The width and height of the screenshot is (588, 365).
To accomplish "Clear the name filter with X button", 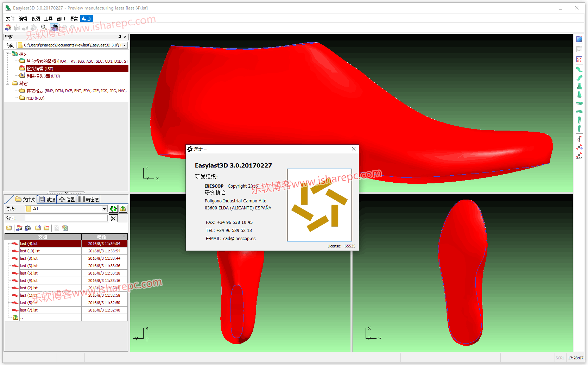I will point(113,219).
